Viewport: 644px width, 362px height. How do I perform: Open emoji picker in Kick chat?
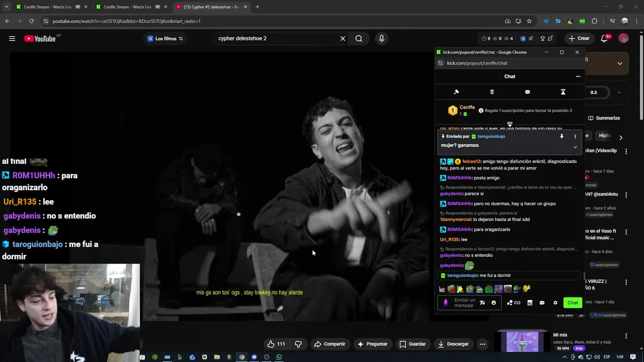(x=494, y=303)
